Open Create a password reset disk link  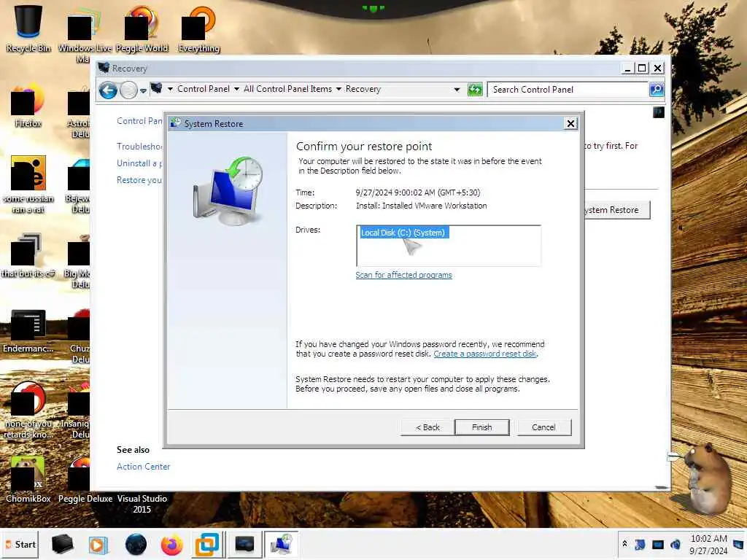pos(485,354)
